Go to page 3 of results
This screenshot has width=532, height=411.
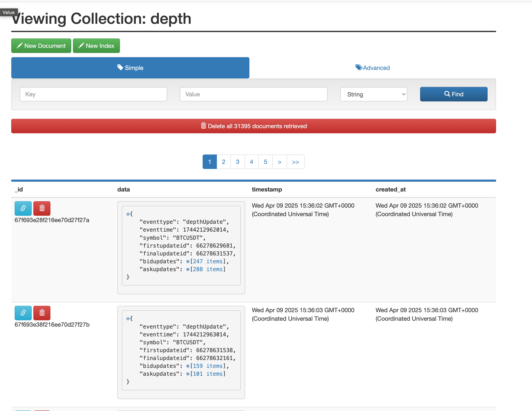[238, 162]
